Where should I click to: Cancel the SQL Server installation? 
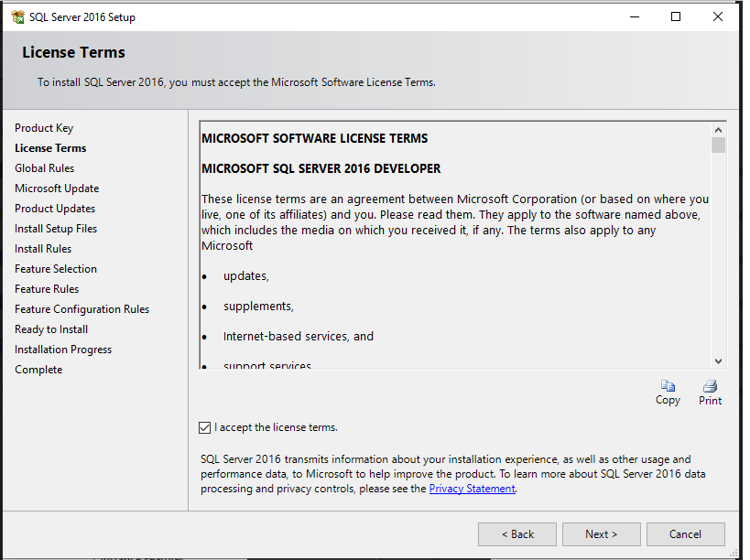[685, 533]
